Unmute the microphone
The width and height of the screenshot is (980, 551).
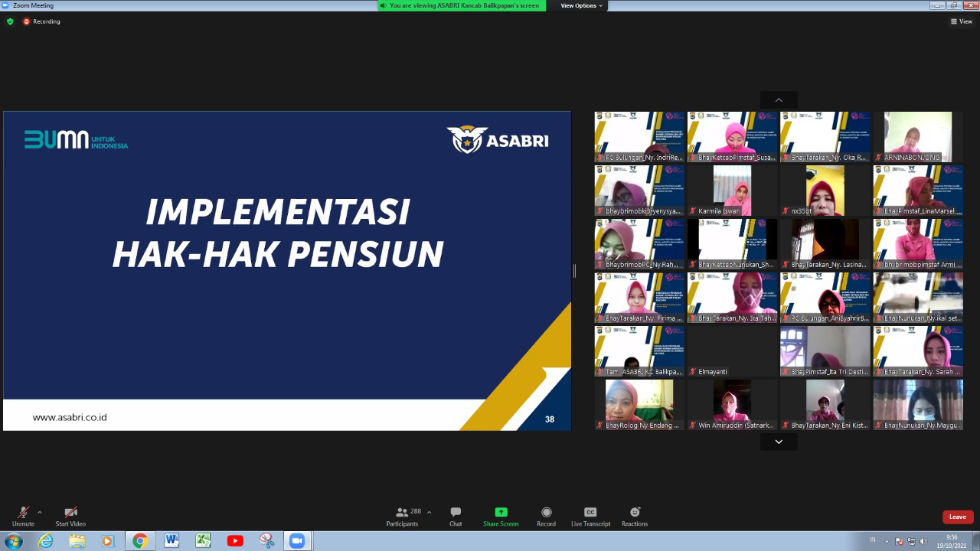(x=23, y=517)
